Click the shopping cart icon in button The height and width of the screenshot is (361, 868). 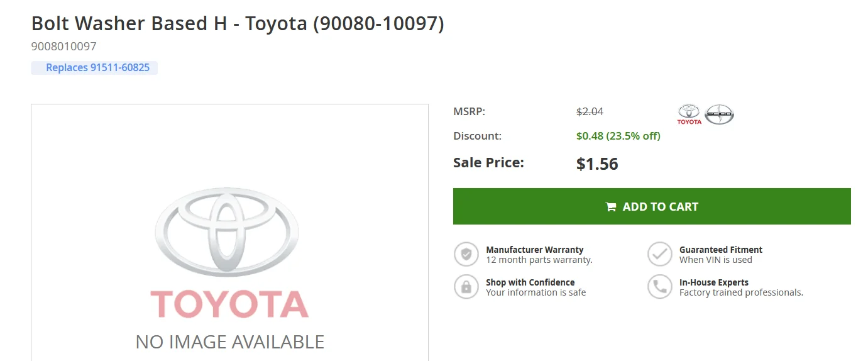pyautogui.click(x=611, y=207)
